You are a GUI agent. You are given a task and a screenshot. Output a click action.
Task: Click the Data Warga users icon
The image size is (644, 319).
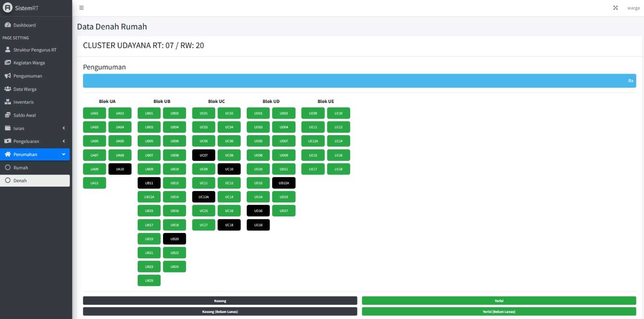(8, 89)
